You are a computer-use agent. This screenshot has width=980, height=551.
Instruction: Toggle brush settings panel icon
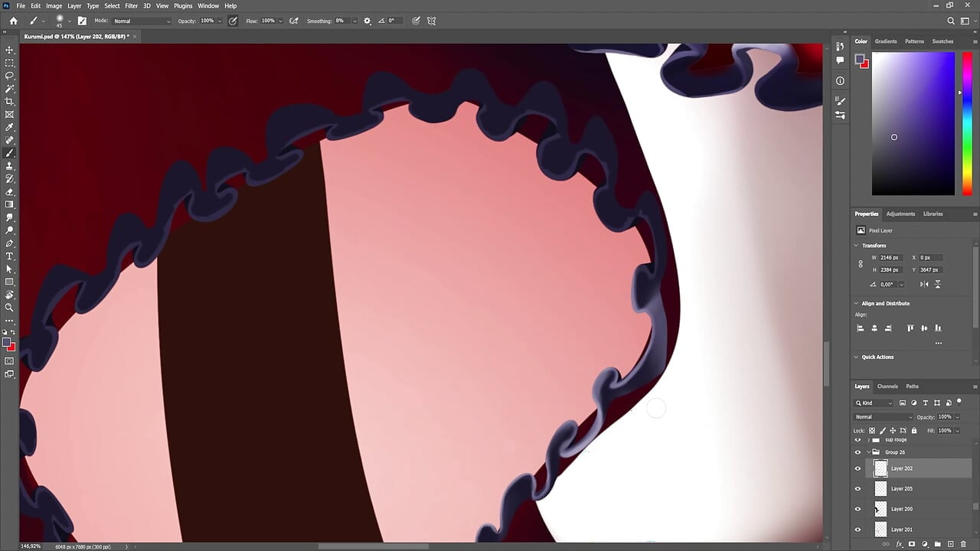82,21
